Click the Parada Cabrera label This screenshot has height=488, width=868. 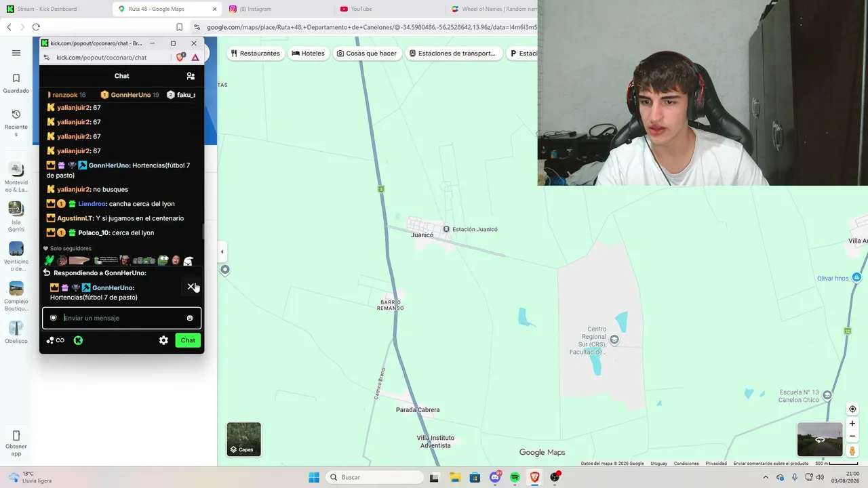418,410
